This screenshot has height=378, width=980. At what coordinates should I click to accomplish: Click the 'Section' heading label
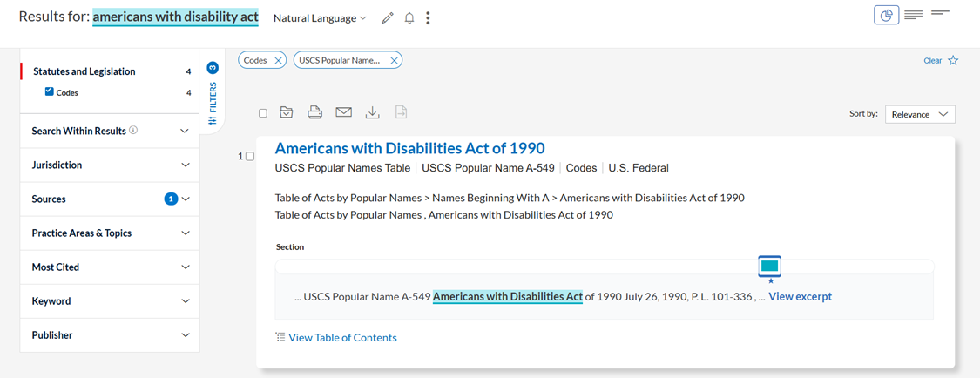290,246
